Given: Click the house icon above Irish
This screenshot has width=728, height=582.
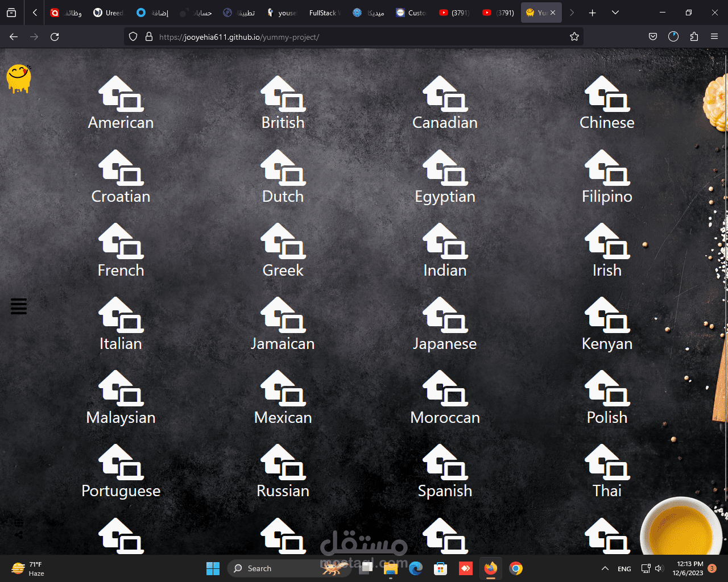Looking at the screenshot, I should 607,241.
